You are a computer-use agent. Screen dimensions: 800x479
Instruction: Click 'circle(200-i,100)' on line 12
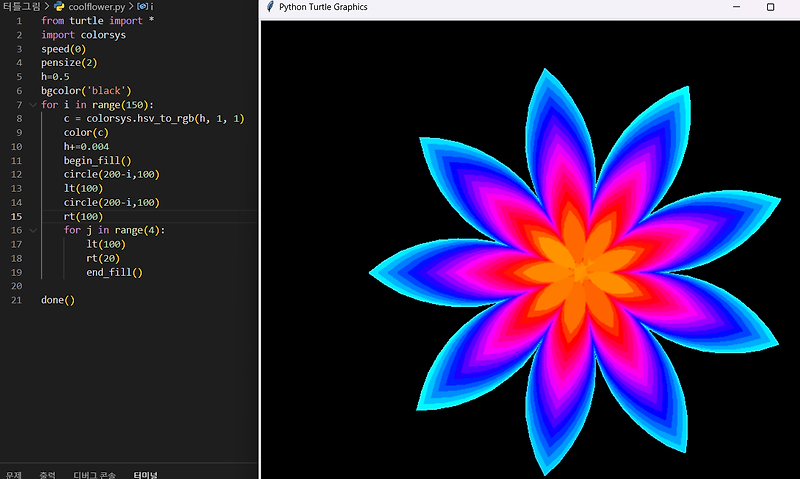click(x=112, y=174)
